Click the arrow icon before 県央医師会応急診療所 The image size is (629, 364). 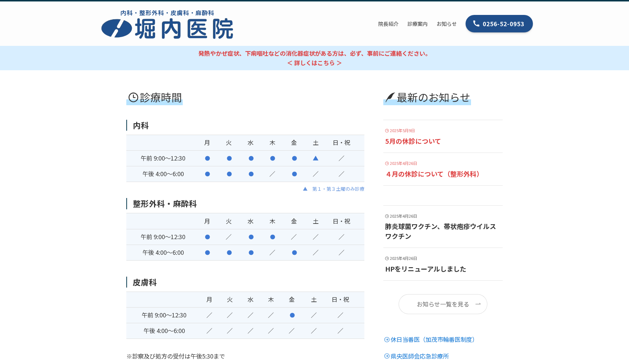click(x=386, y=356)
